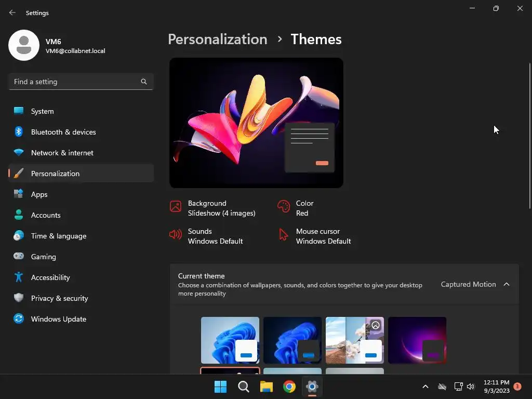Open the Windows Update page
Viewport: 532px width, 399px height.
coord(81,318)
